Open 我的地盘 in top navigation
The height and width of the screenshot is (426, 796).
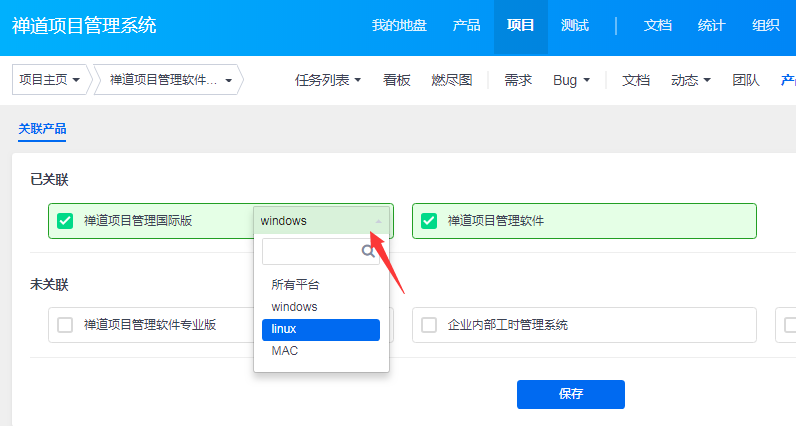(399, 25)
